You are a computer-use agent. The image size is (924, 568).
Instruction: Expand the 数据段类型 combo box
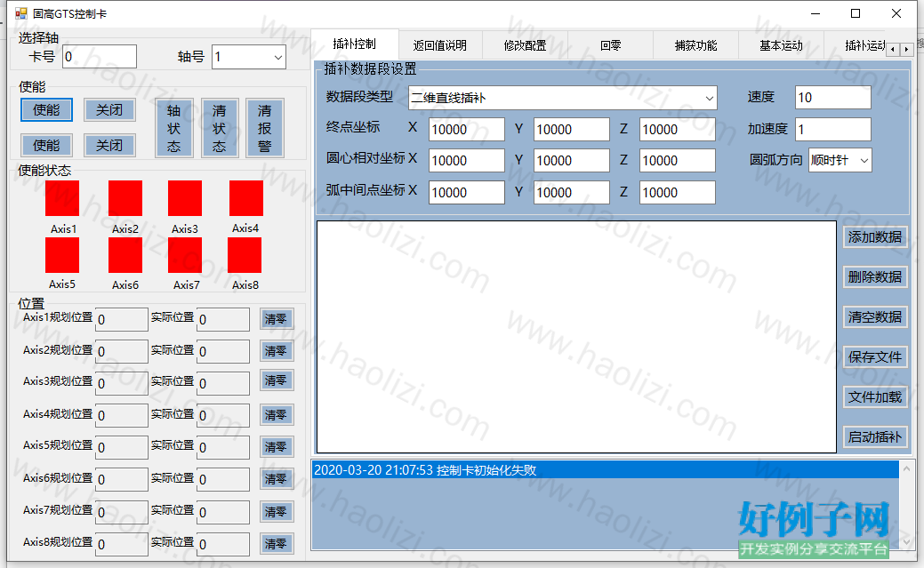(x=710, y=99)
